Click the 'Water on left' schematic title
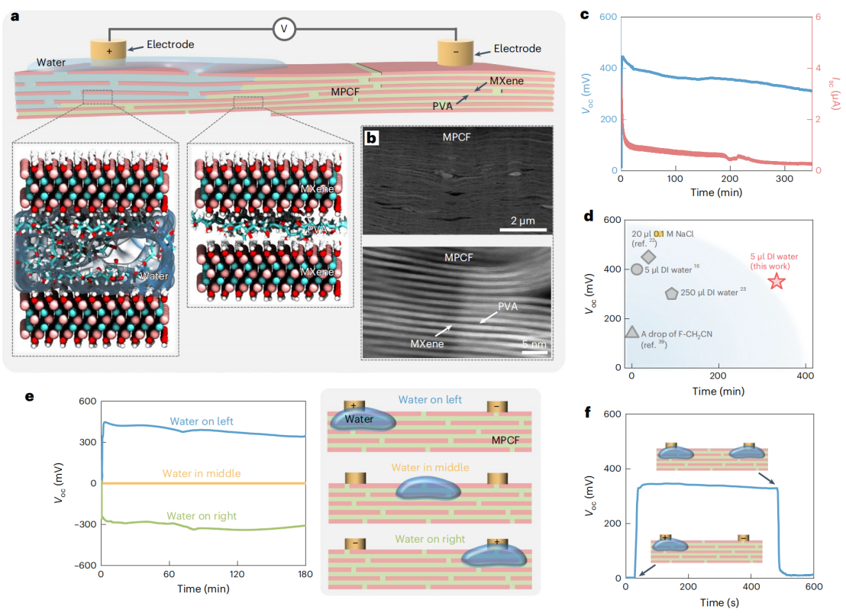The image size is (846, 616). [x=430, y=400]
